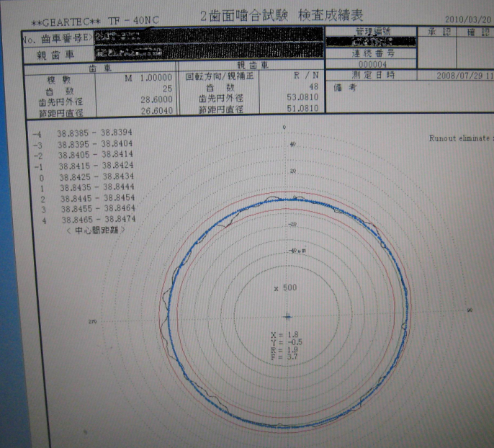
Task: Click the rank -2 range 38.8405 - 38.8414
Action: tap(96, 155)
